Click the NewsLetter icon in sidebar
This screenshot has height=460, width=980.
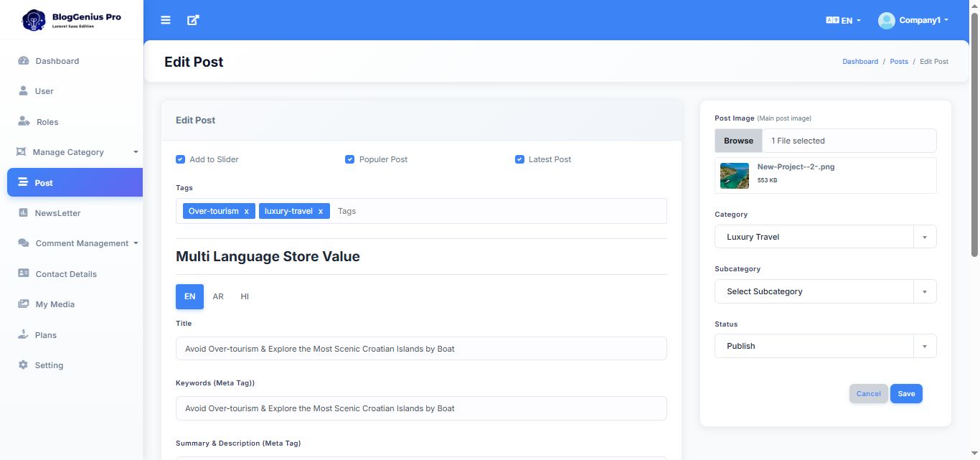23,213
